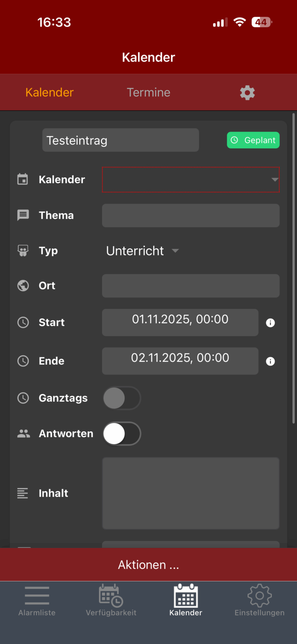Click the Thema text field

tap(191, 215)
